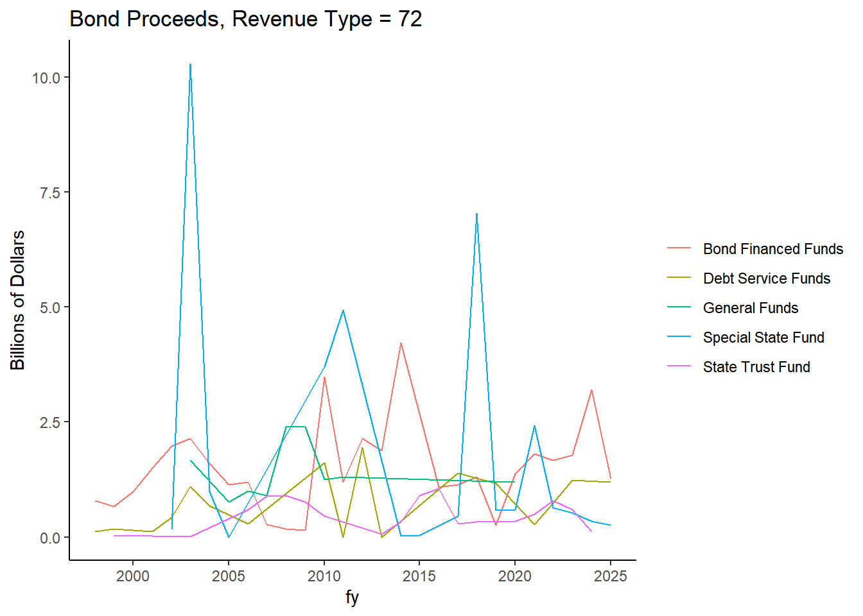The image size is (863, 616).
Task: Click the x-axis tick label 2005
Action: pyautogui.click(x=229, y=576)
